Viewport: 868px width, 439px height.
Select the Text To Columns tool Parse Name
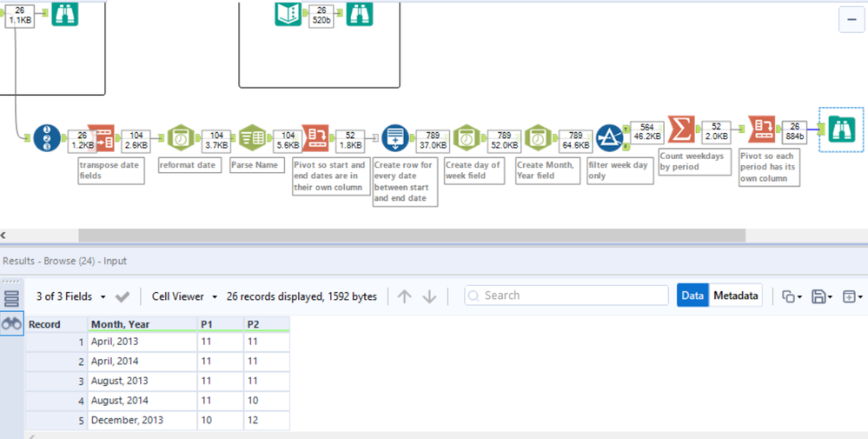tap(253, 138)
